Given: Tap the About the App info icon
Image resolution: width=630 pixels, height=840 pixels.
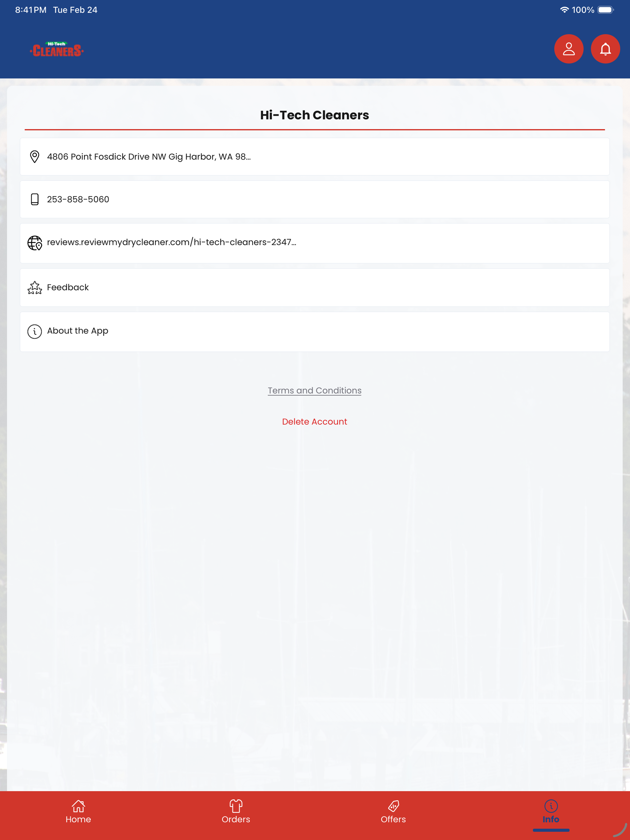Looking at the screenshot, I should tap(34, 331).
